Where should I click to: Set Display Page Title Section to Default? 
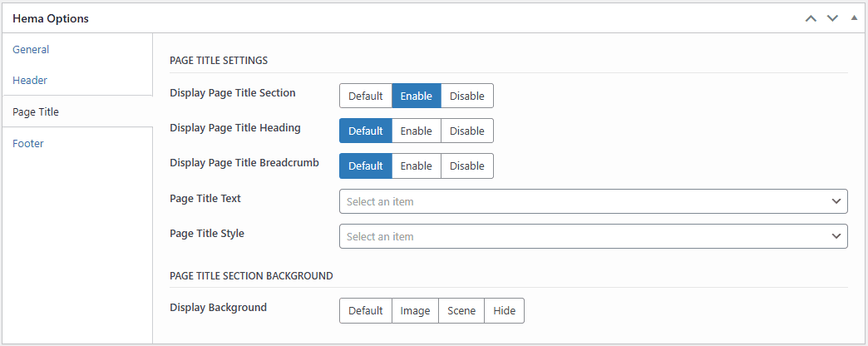365,96
